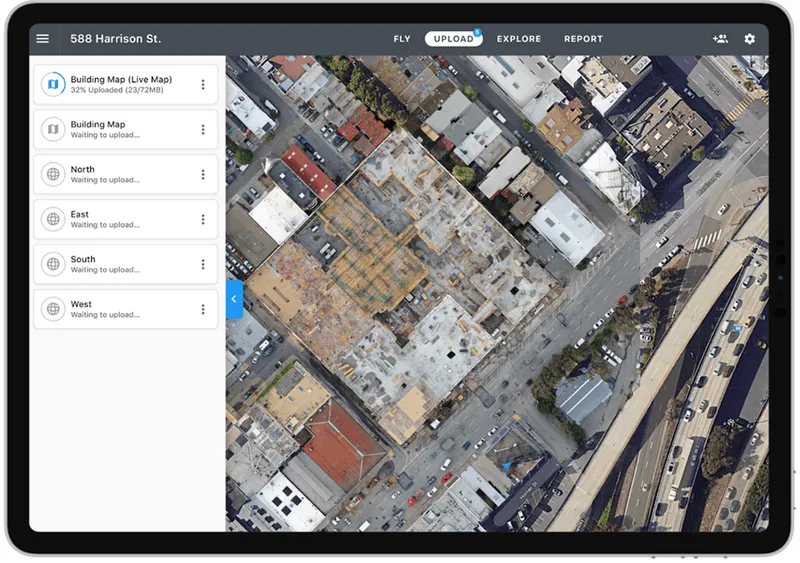Go to the EXPLORE tab

(x=519, y=39)
